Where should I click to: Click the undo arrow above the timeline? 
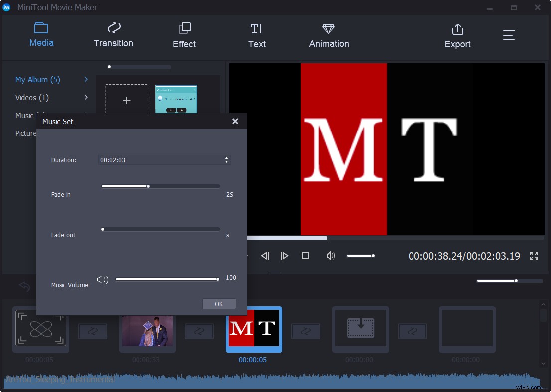23,286
